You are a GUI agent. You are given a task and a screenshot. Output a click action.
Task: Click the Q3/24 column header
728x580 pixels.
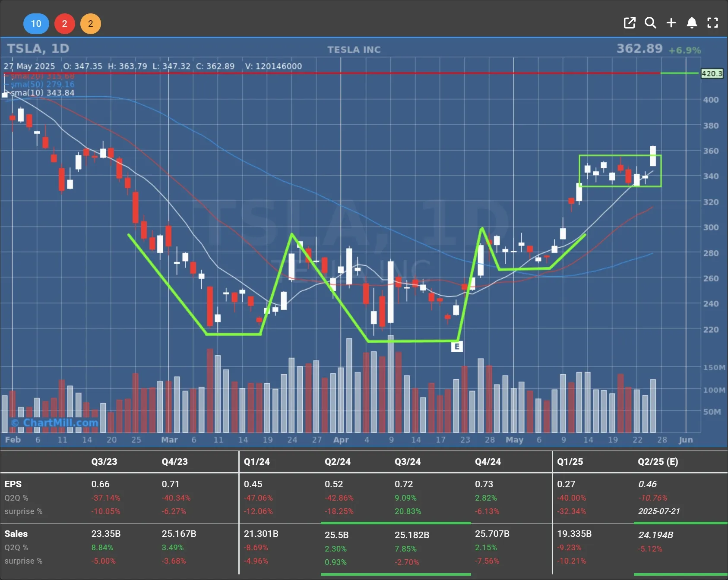point(407,461)
